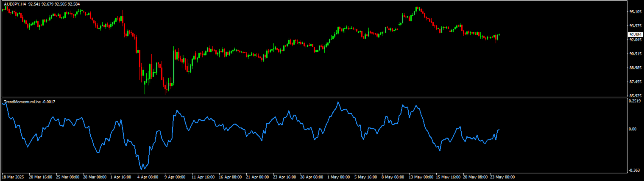The image size is (644, 181).
Task: Click the 90.515 price axis label
Action: [x=636, y=54]
